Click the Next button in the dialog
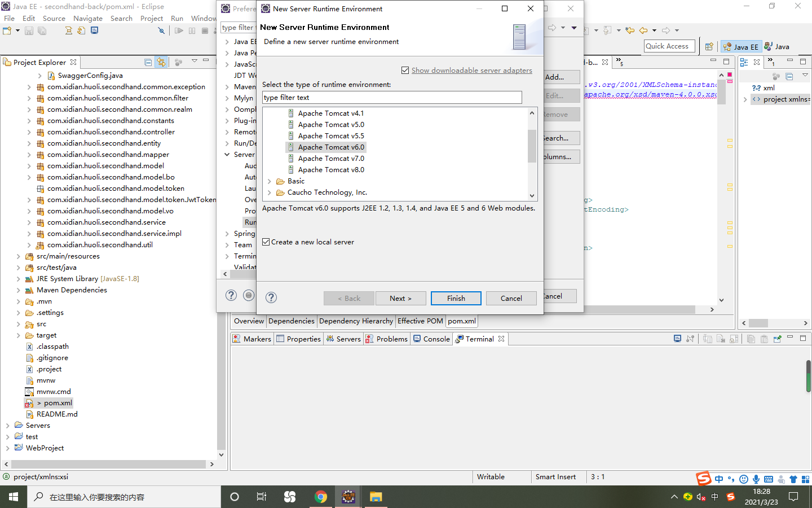Viewport: 812px width, 508px height. coord(400,298)
